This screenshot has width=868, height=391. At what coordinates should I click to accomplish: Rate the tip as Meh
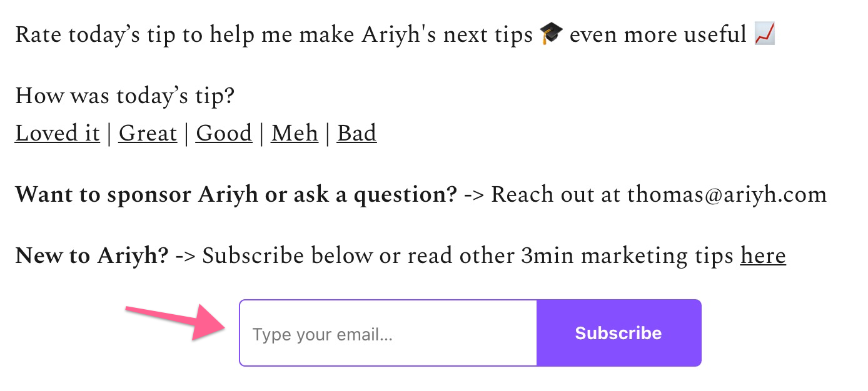(295, 133)
